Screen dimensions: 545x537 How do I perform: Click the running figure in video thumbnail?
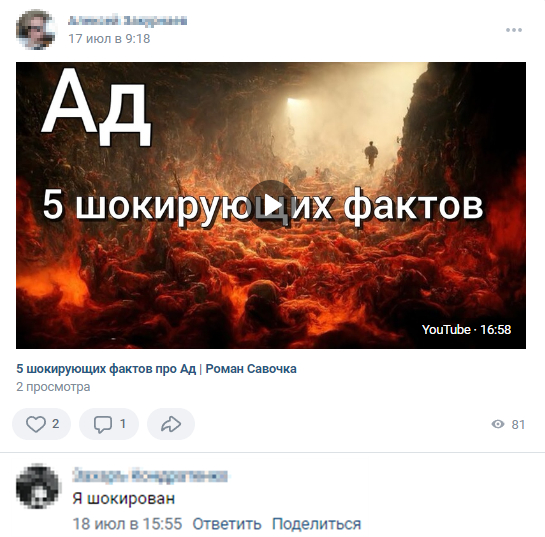[371, 155]
